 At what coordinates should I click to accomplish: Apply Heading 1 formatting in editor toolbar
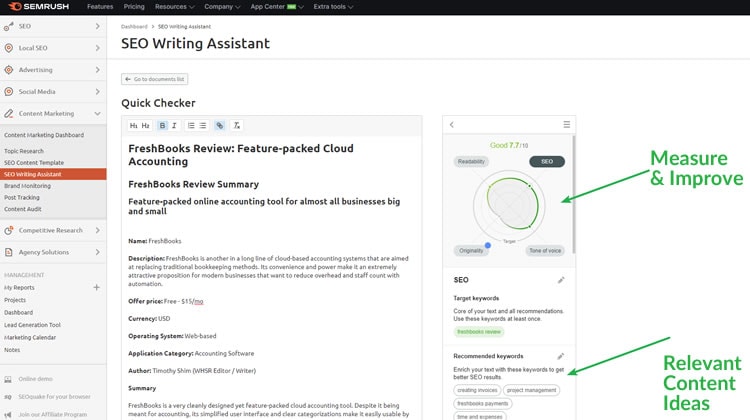(133, 125)
